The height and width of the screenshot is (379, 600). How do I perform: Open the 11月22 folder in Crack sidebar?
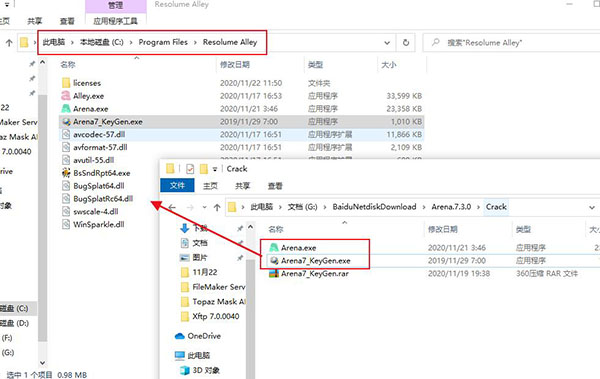[x=199, y=272]
